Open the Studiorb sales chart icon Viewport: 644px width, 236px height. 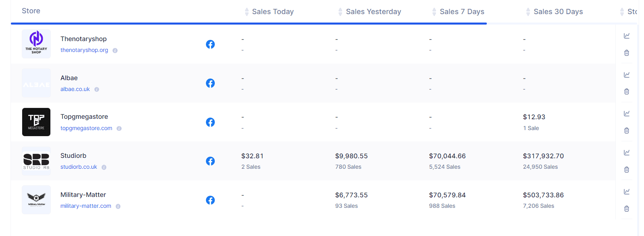tap(627, 153)
